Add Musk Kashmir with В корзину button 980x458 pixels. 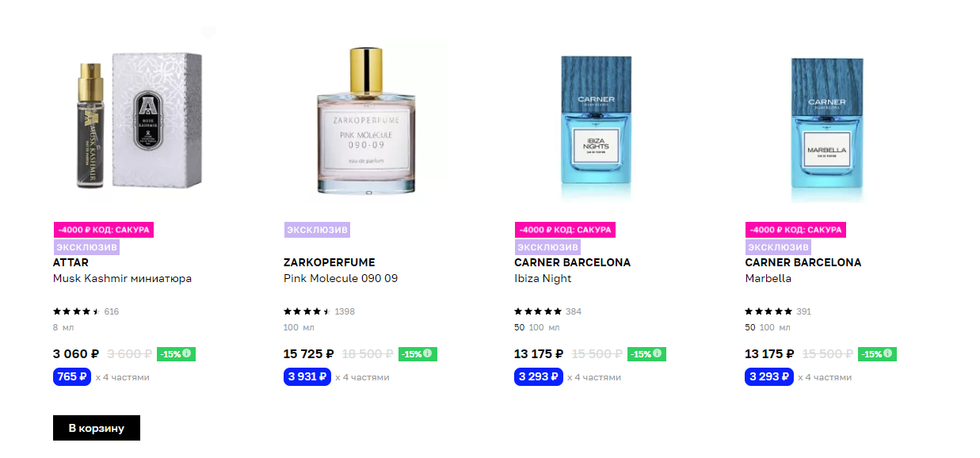pyautogui.click(x=97, y=428)
